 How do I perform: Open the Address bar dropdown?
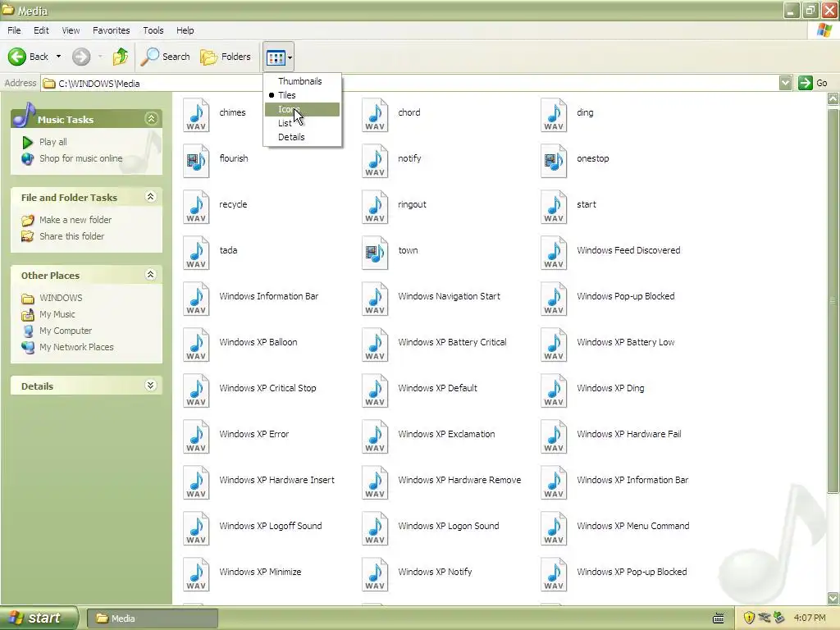point(785,83)
